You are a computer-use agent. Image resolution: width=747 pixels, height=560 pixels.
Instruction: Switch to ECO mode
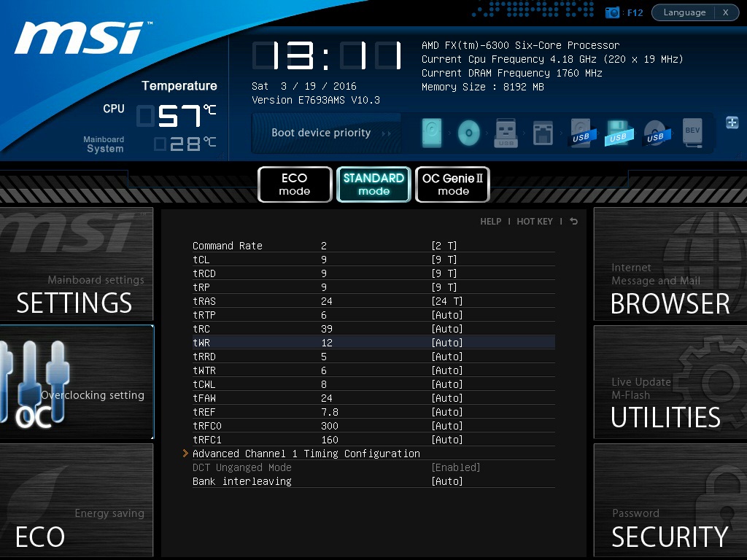295,184
